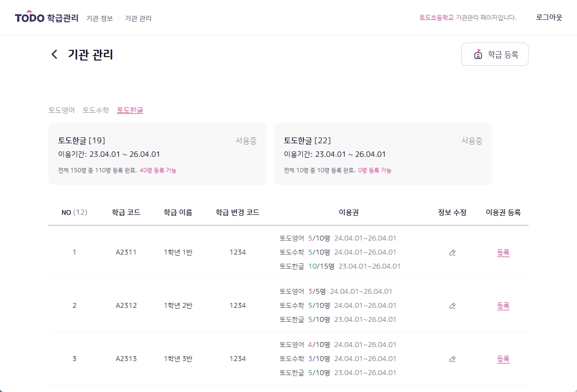Click the back arrow beside 기관 관리
The width and height of the screenshot is (577, 392).
(54, 54)
